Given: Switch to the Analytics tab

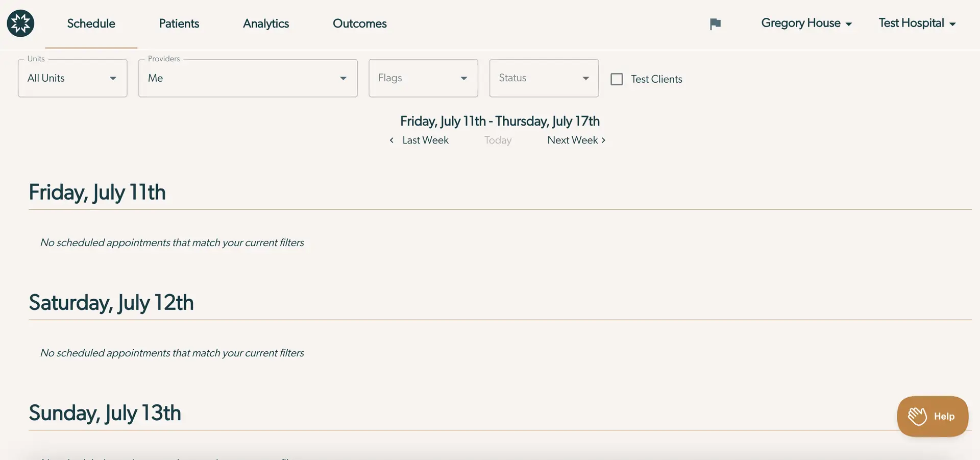Looking at the screenshot, I should pos(265,23).
